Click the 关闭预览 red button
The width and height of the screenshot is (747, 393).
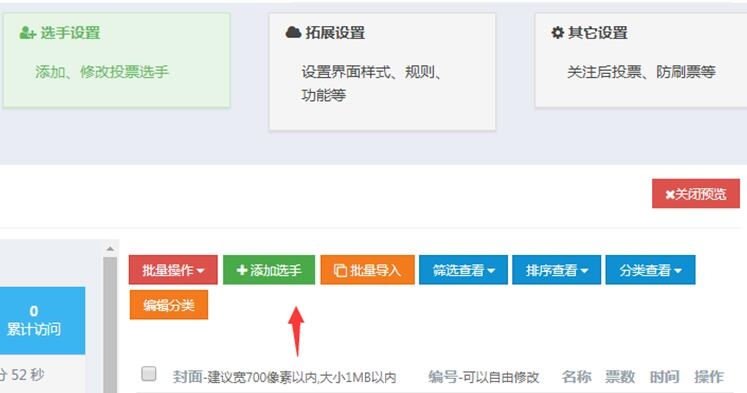pyautogui.click(x=696, y=193)
